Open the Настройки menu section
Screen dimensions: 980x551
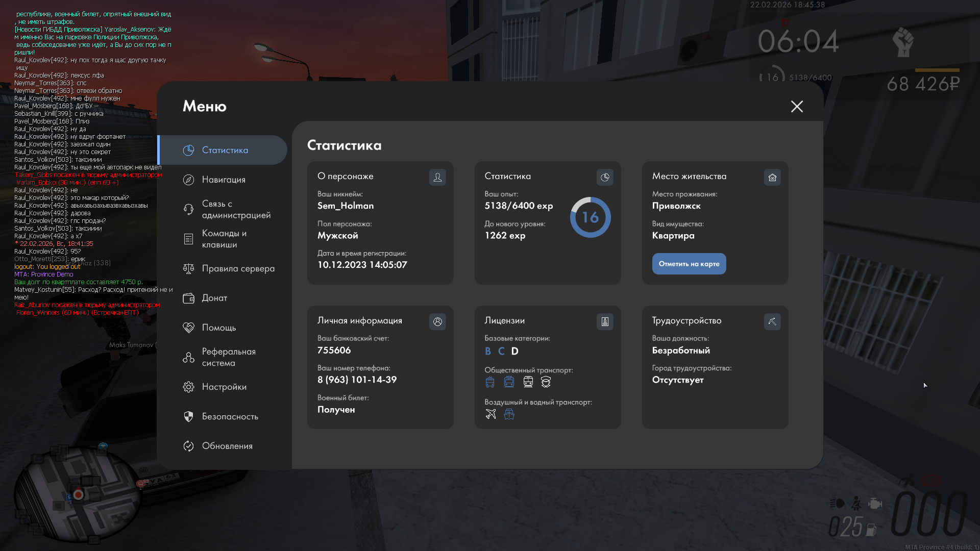(x=224, y=387)
